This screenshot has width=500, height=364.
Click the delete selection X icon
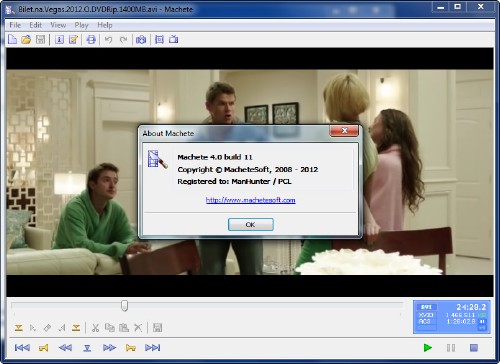coord(138,328)
